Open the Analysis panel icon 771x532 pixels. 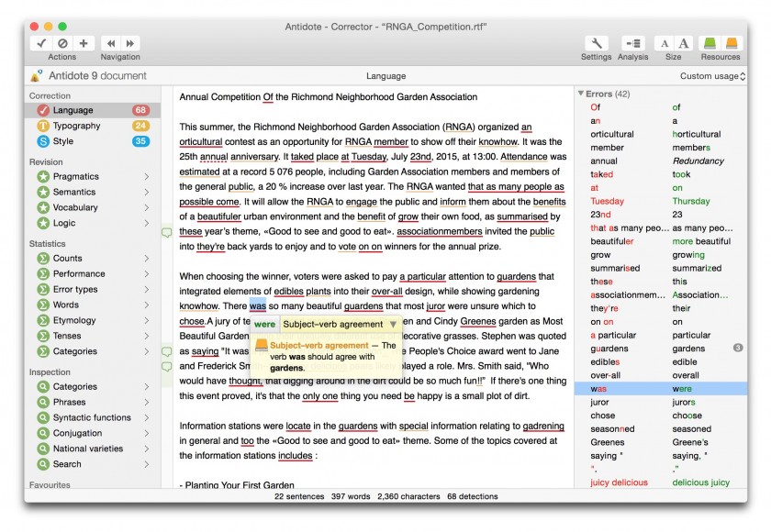(x=632, y=43)
